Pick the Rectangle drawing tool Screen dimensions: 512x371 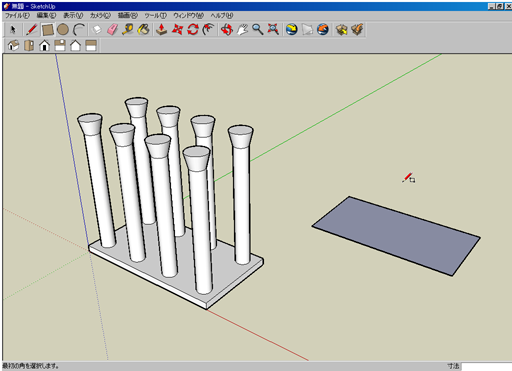click(47, 30)
